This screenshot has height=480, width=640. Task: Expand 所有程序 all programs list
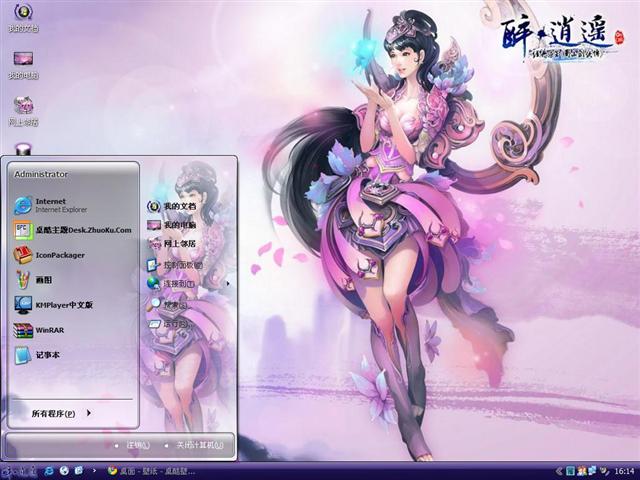(x=61, y=413)
